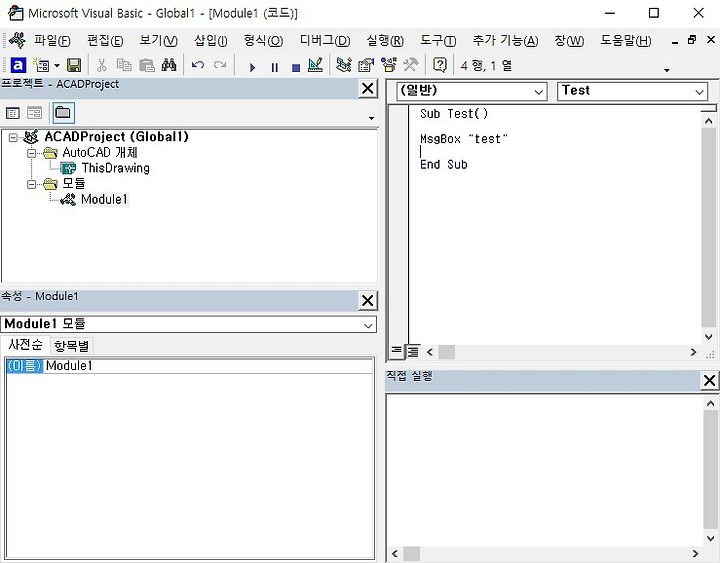
Task: Click the (이름) property value Module1
Action: click(x=208, y=366)
